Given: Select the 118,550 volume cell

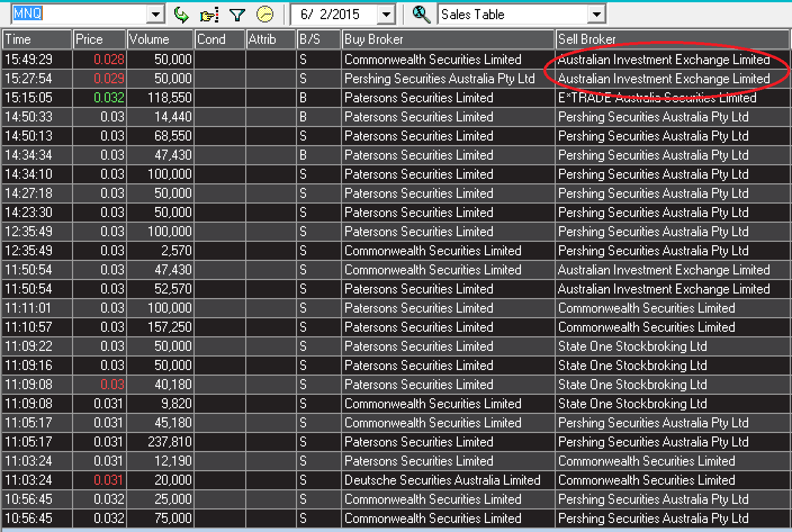Looking at the screenshot, I should tap(160, 98).
